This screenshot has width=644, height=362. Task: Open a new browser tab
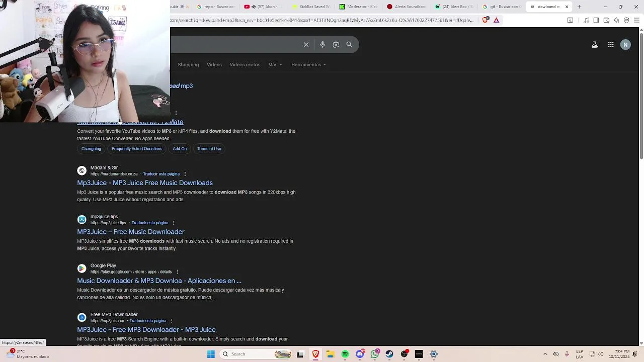579,7
